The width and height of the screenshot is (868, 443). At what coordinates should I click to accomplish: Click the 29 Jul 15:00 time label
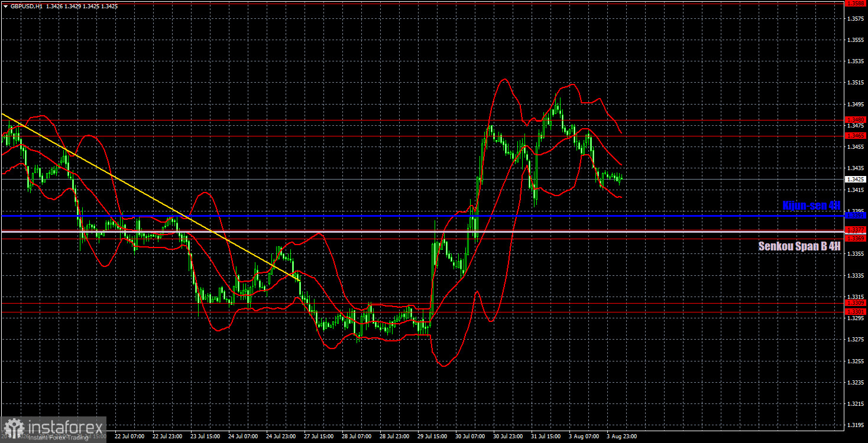[432, 437]
